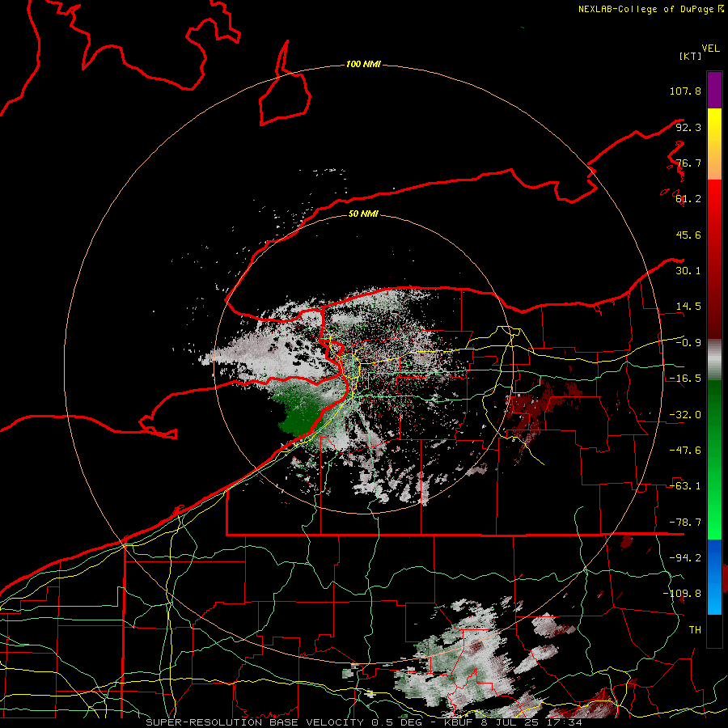The height and width of the screenshot is (728, 728).
Task: Click the 107.8 velocity scale value
Action: coord(685,91)
